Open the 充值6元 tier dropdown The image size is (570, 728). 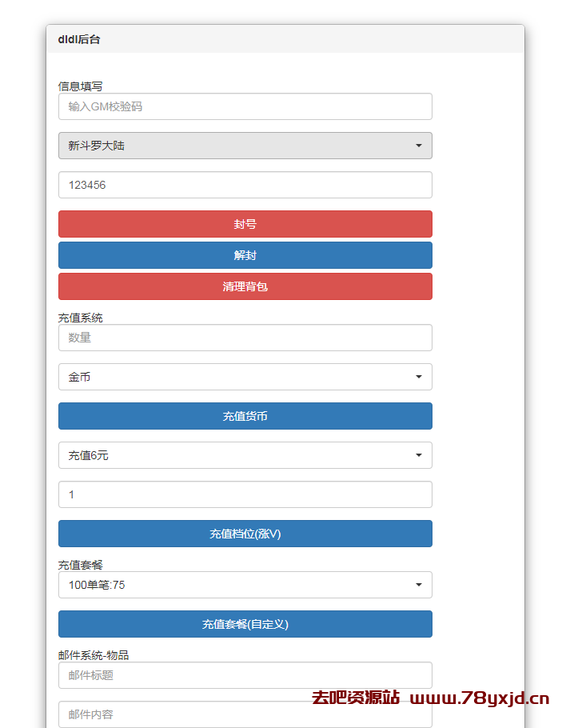245,455
